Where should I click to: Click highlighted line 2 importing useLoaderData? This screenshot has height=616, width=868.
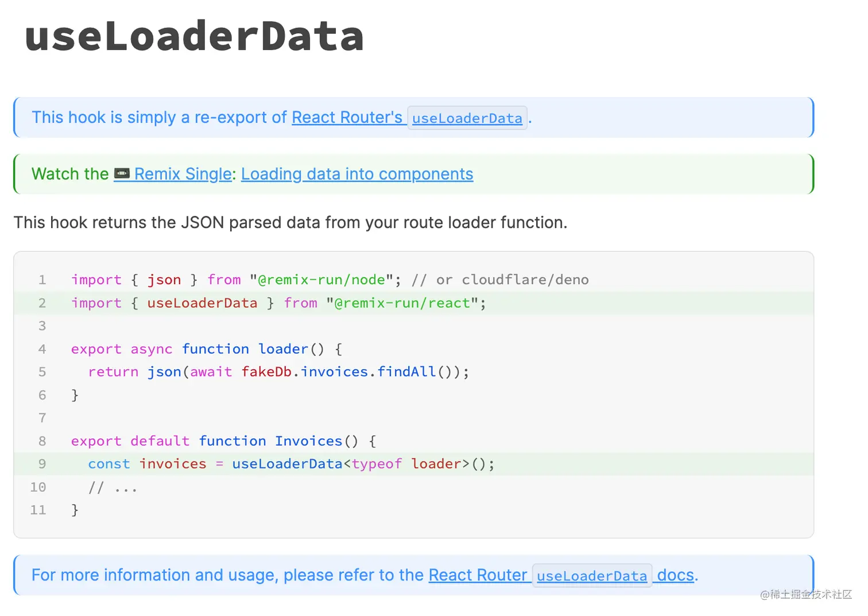click(413, 303)
